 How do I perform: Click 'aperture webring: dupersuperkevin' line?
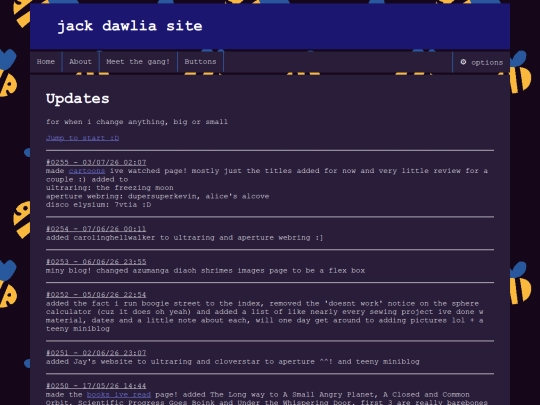123,196
